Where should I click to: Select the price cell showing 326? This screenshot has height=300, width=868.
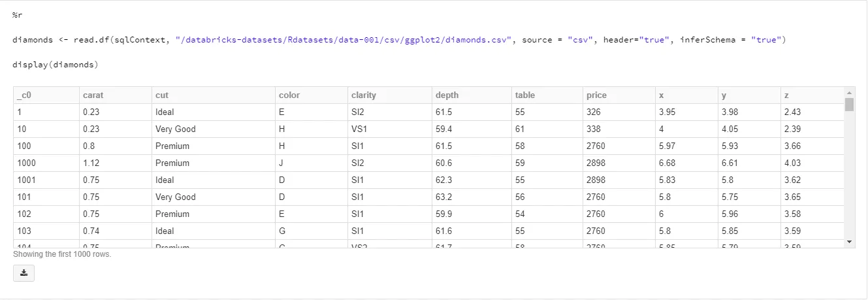point(594,112)
